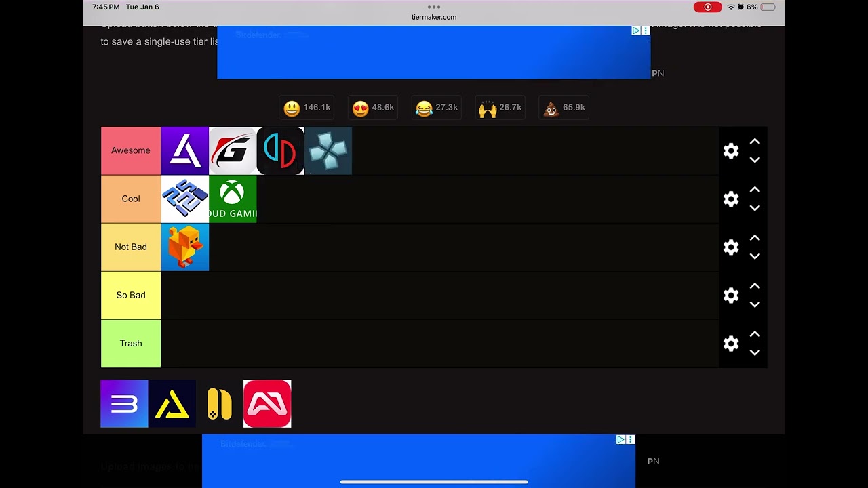Image resolution: width=868 pixels, height=488 pixels.
Task: Open settings gear for Awesome tier
Action: tap(731, 150)
